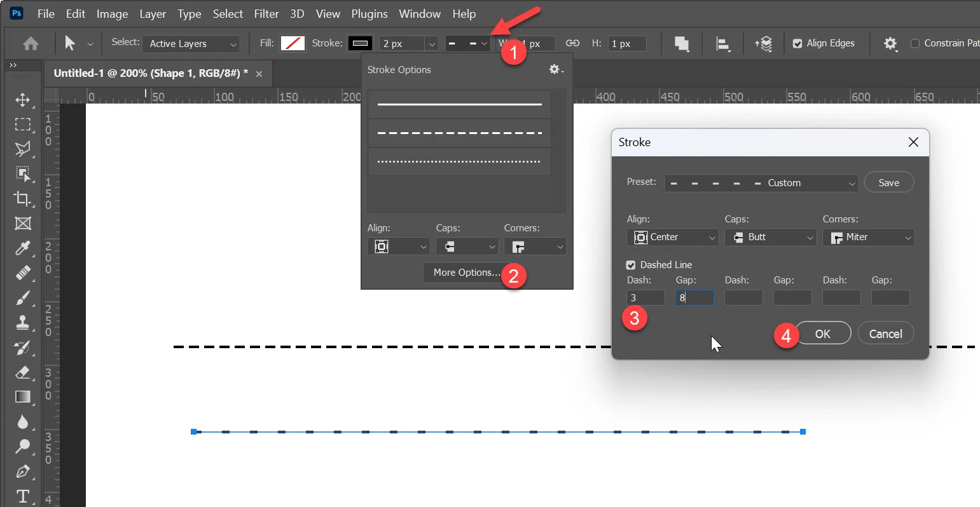Choose the dashed line stroke preset
This screenshot has width=980, height=507.
[459, 133]
